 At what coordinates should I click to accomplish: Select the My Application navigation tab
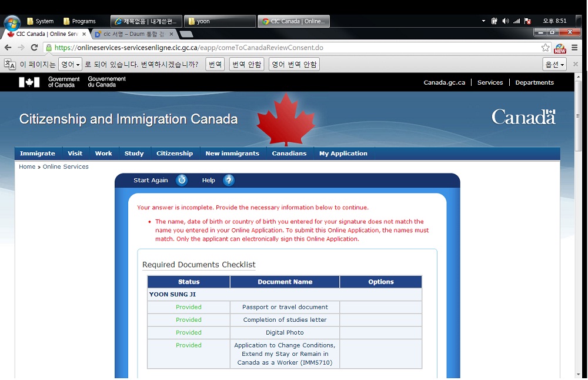(343, 154)
